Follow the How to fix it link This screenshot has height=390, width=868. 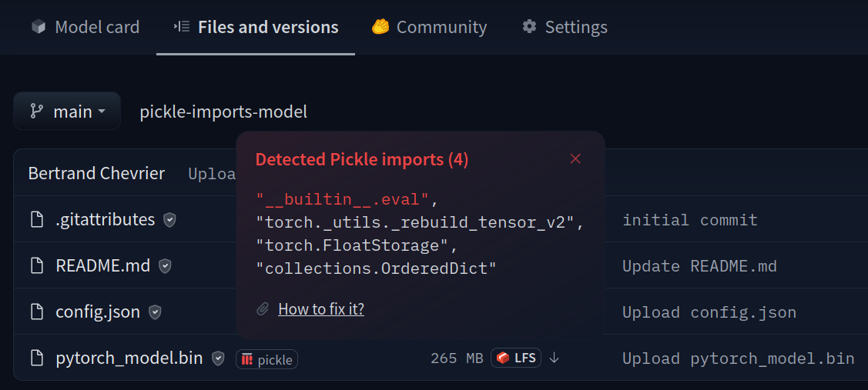pos(321,308)
